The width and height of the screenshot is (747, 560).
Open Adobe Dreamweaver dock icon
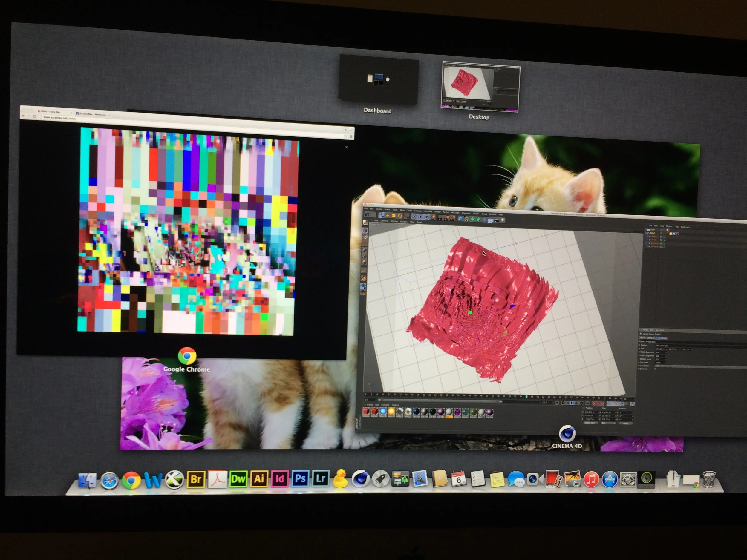click(x=238, y=479)
